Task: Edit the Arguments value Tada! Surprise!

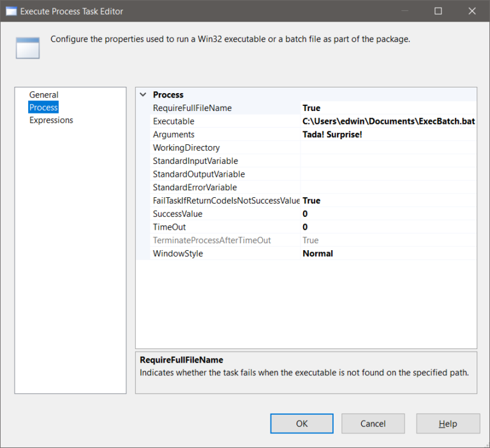Action: click(389, 135)
